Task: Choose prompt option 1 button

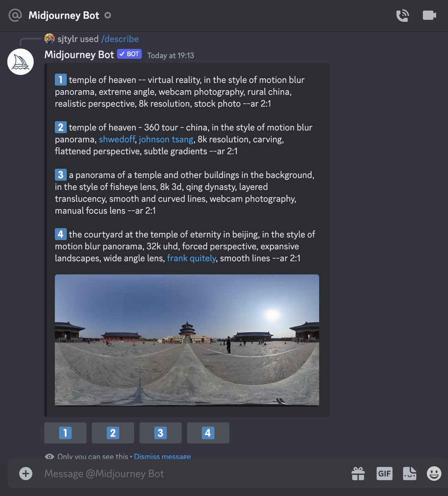Action: 65,433
